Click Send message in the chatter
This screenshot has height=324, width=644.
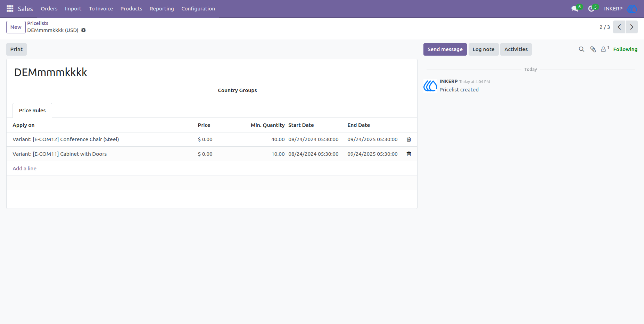[445, 49]
